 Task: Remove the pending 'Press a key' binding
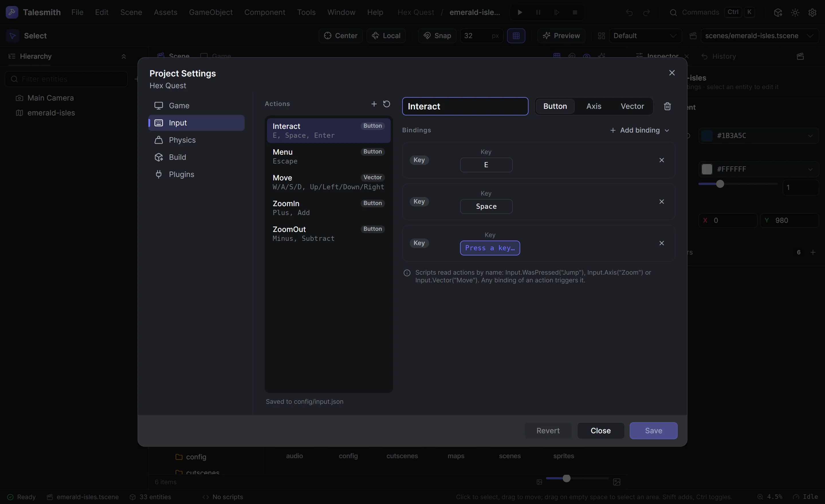click(662, 243)
